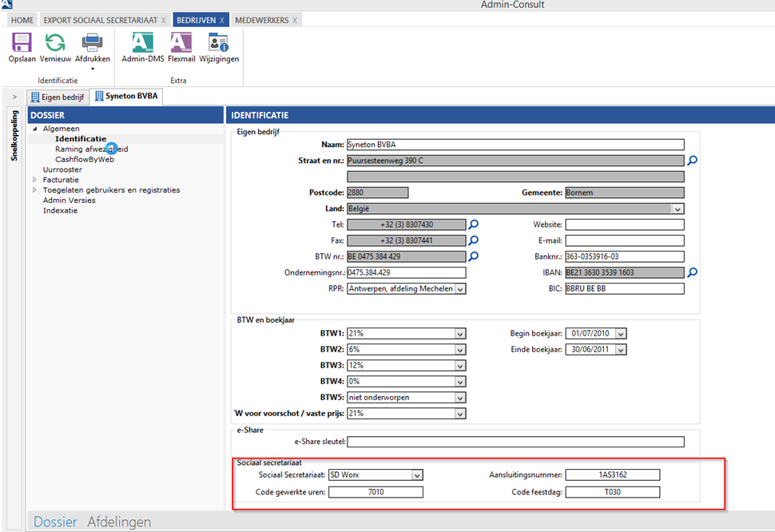Click the Aansluitingsnummer input field

[x=612, y=475]
